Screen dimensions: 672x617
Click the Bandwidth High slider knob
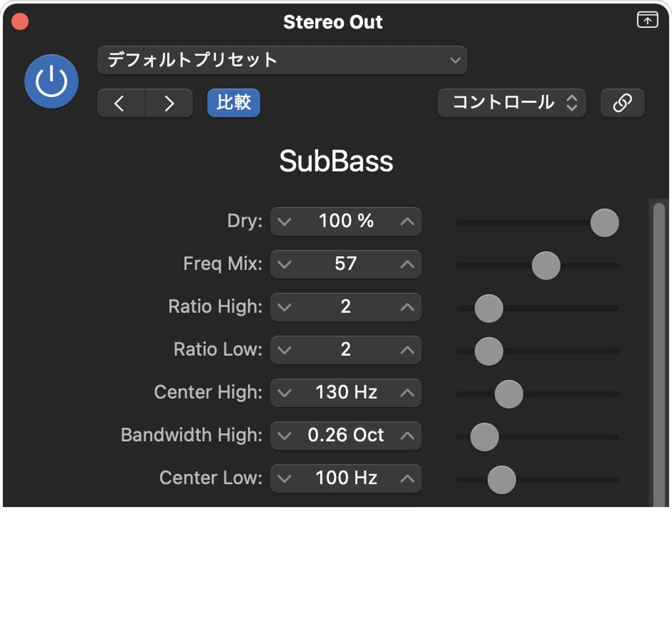click(484, 437)
